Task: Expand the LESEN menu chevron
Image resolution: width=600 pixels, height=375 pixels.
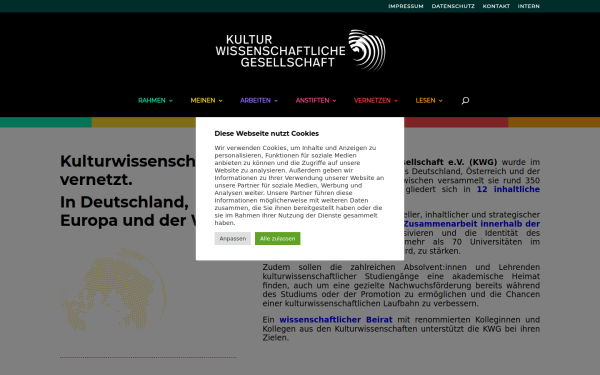Action: 440,101
